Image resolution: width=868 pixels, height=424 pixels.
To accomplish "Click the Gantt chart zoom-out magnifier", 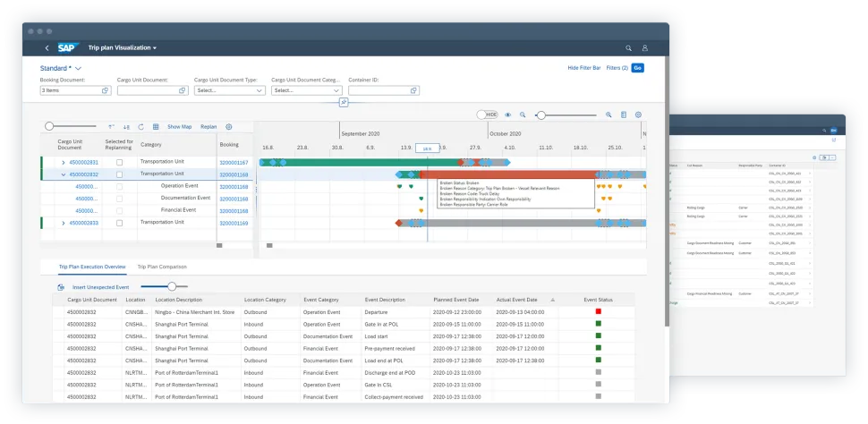I will click(523, 114).
